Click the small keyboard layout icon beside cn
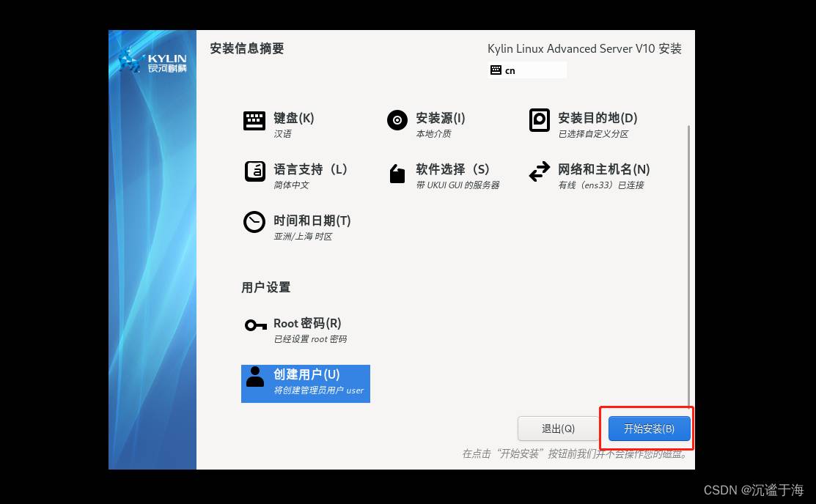This screenshot has height=504, width=816. click(496, 70)
